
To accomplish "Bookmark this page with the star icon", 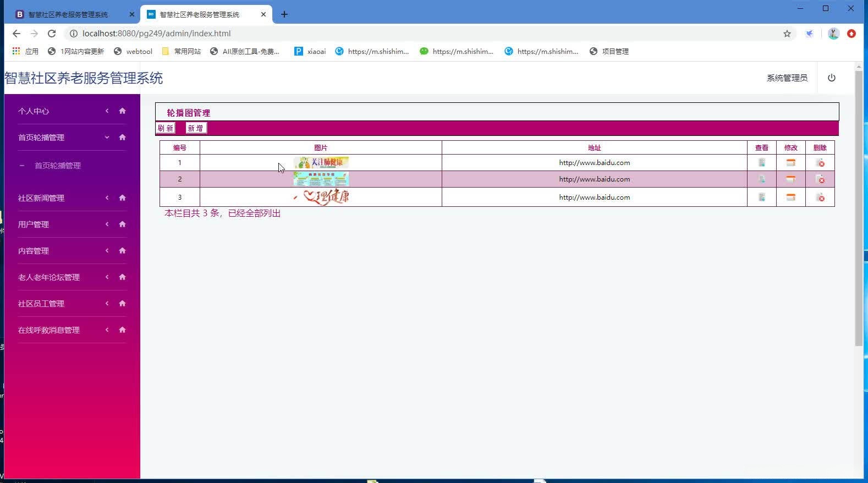I will 787,34.
